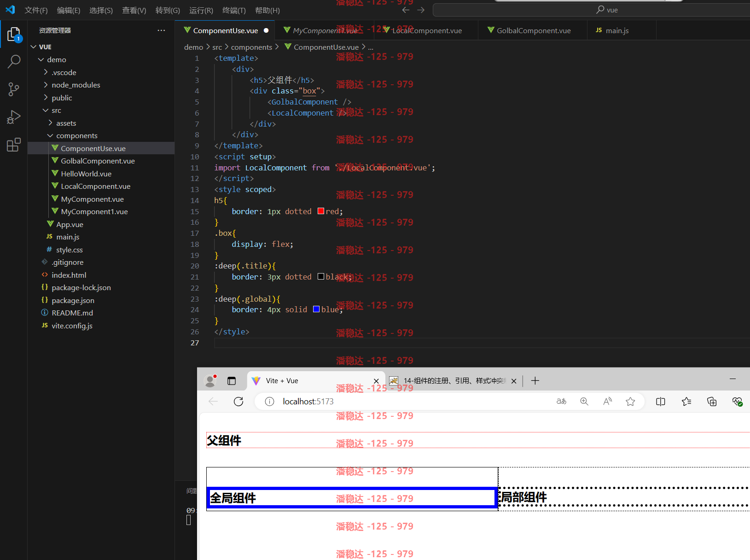Image resolution: width=750 pixels, height=560 pixels.
Task: View site information icon in address bar
Action: pos(270,402)
